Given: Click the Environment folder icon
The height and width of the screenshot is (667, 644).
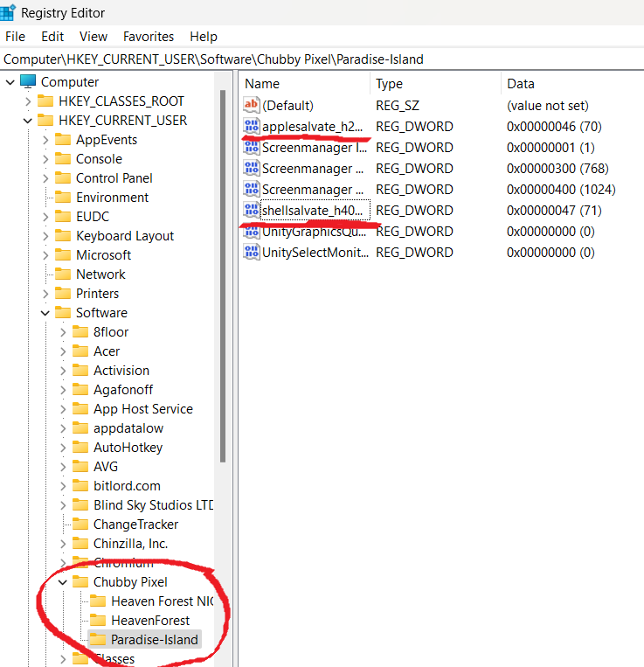Looking at the screenshot, I should pos(63,197).
